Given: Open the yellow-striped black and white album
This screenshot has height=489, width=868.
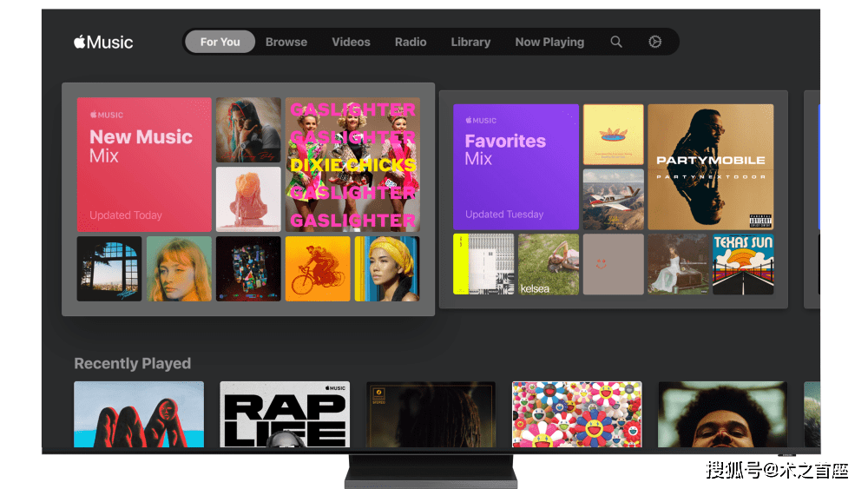Looking at the screenshot, I should pos(483,264).
